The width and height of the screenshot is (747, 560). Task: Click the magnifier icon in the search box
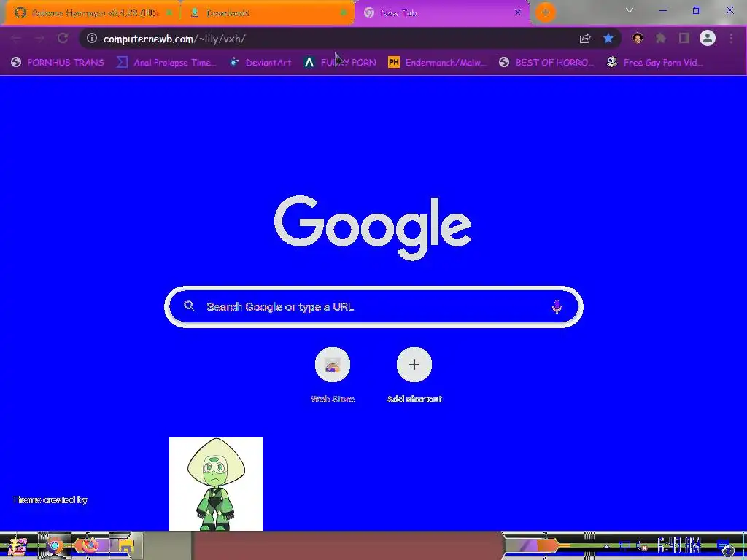coord(189,306)
